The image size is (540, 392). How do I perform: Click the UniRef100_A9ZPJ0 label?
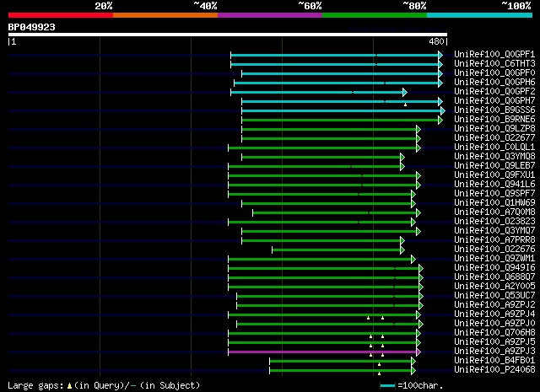(x=494, y=324)
